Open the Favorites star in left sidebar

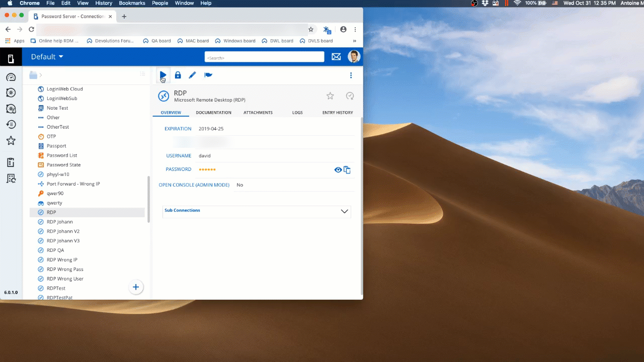pyautogui.click(x=11, y=141)
